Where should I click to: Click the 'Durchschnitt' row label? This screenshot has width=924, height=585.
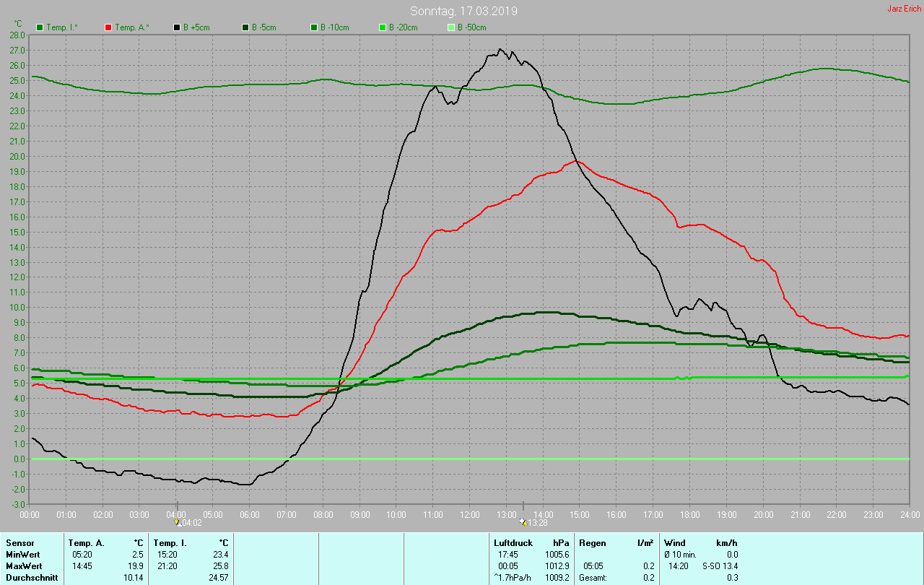click(31, 577)
